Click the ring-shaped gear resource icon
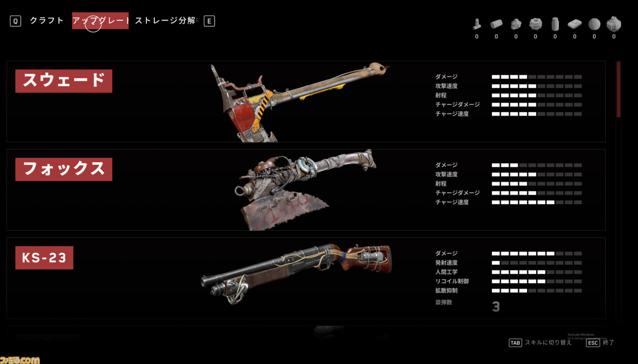The image size is (638, 364). (x=535, y=24)
